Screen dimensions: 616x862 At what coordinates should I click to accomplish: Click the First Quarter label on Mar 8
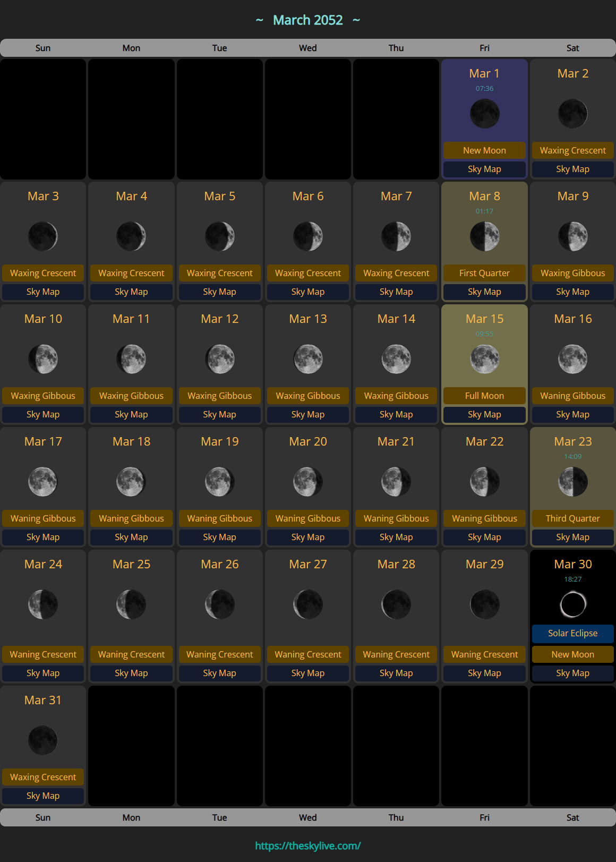pyautogui.click(x=484, y=273)
